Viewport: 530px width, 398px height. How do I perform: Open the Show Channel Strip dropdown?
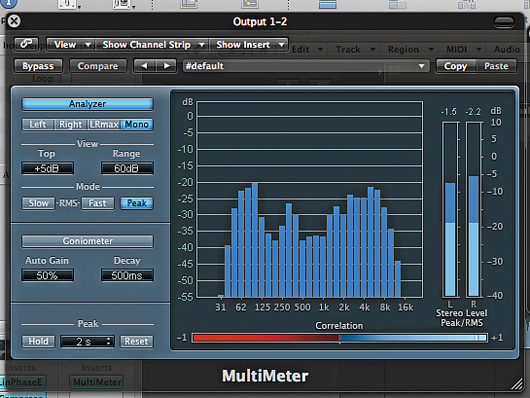152,45
